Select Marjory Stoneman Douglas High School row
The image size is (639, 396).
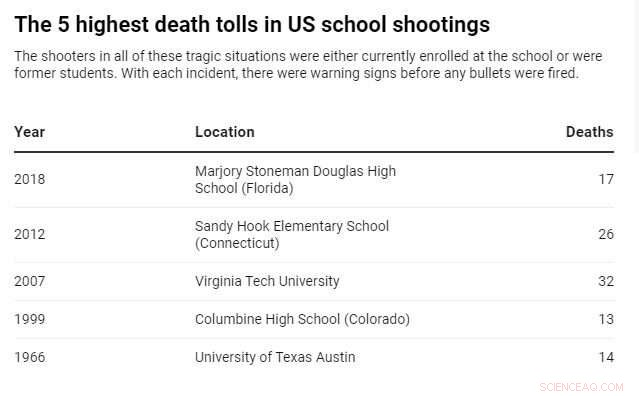pyautogui.click(x=314, y=180)
